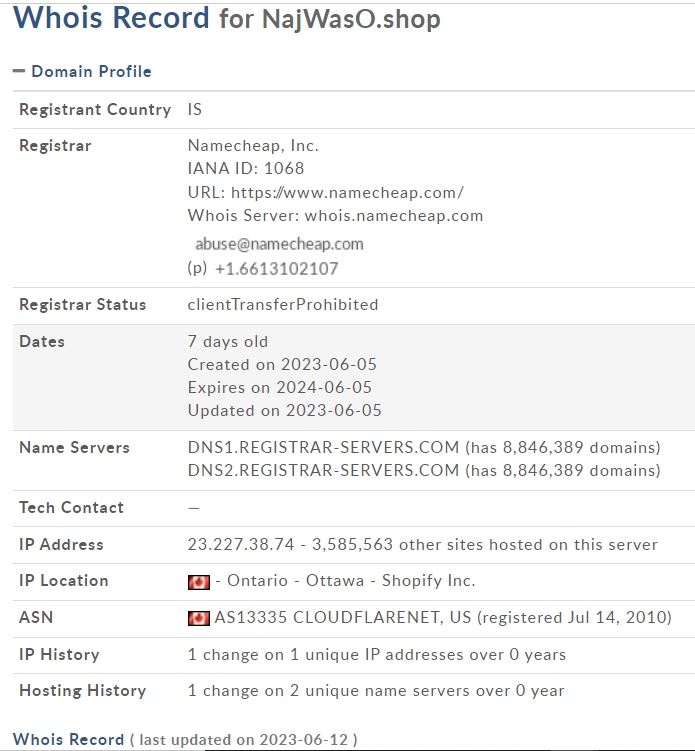Click the Canada flag in IP Location row
The height and width of the screenshot is (751, 695).
198,582
